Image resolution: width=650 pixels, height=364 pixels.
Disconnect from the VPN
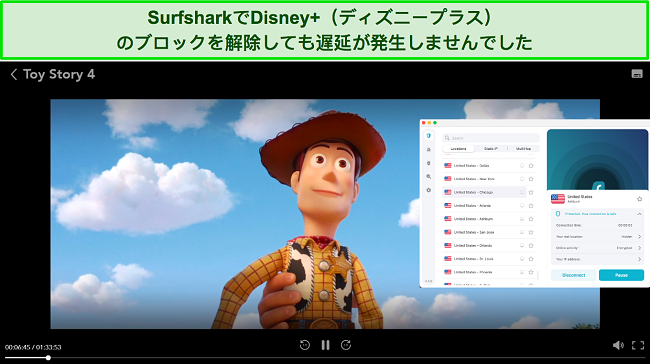tap(573, 275)
